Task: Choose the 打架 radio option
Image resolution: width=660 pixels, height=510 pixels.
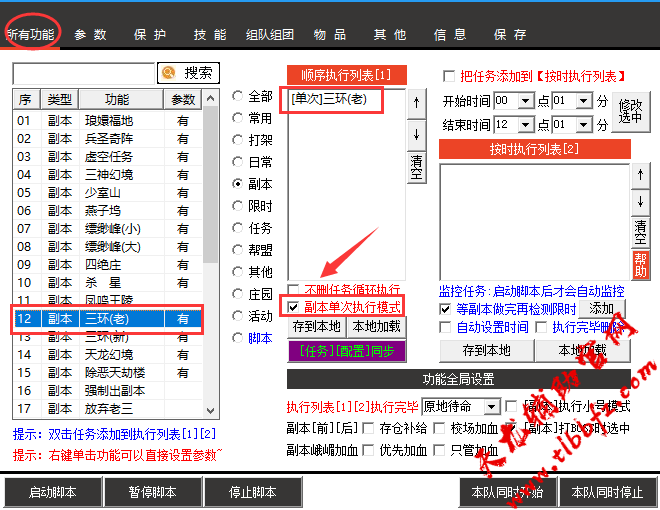Action: [237, 140]
